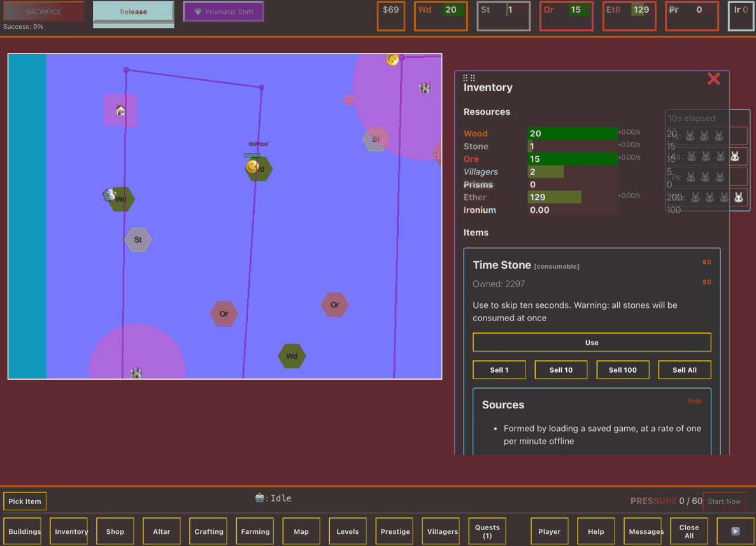
Task: Use the Time Stone
Action: coord(592,343)
